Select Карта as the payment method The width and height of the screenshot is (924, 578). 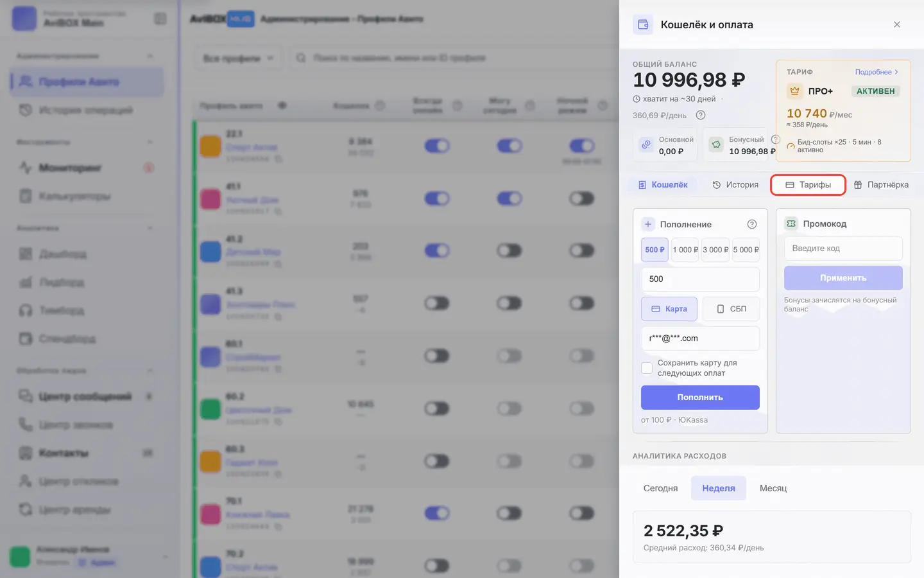pos(669,309)
